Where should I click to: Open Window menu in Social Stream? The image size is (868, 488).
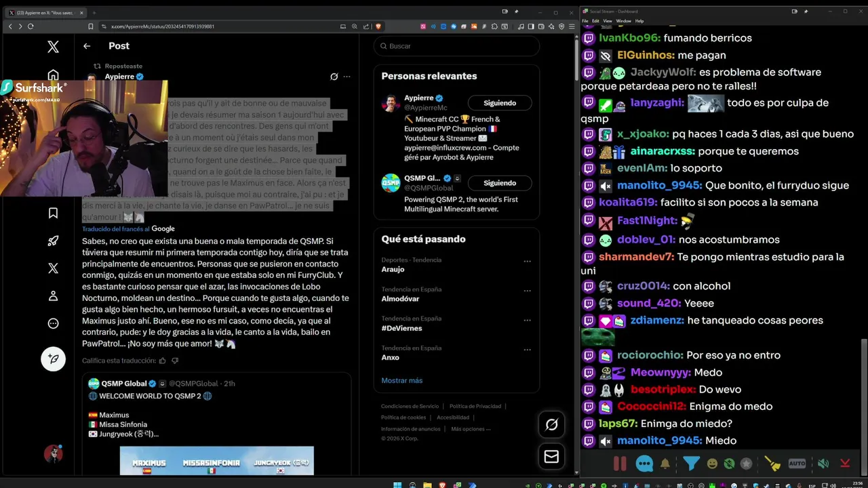(623, 21)
